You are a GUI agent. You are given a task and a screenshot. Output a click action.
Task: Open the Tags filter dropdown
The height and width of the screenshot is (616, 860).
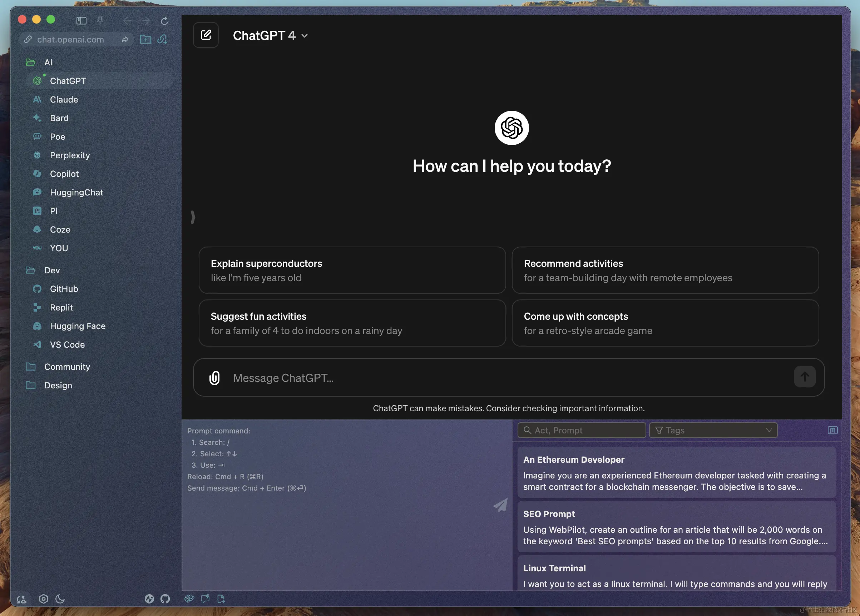tap(713, 430)
